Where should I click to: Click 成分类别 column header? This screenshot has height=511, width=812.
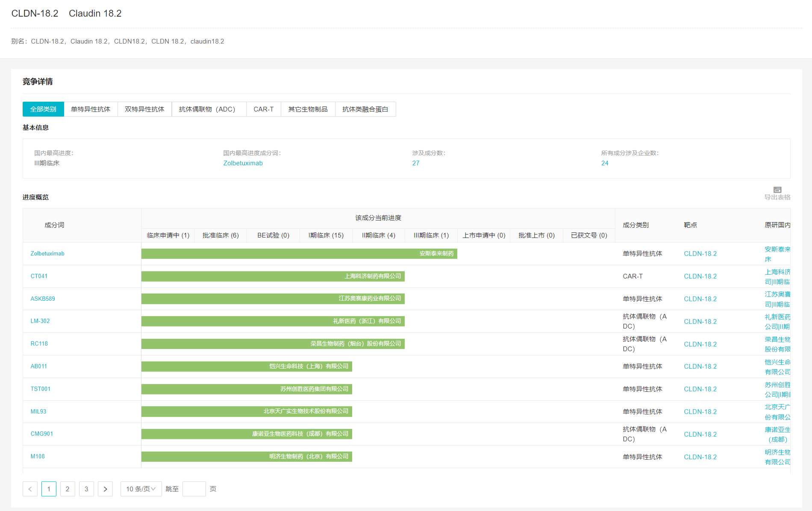635,225
